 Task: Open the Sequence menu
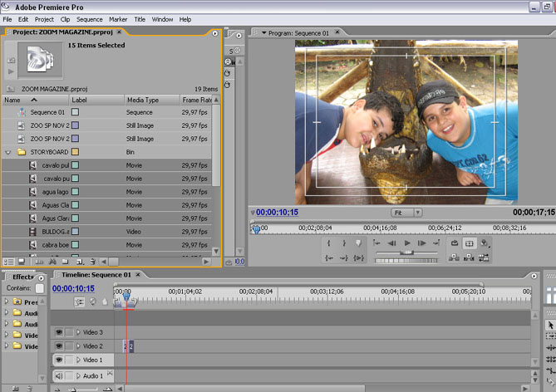click(89, 19)
